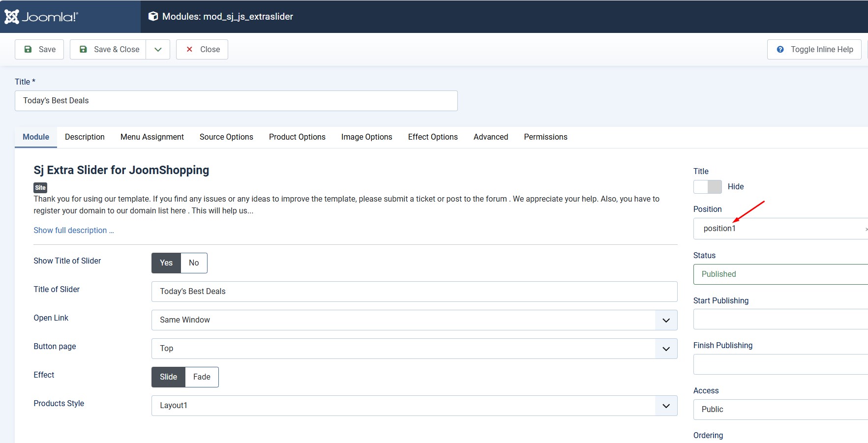Expand the Save & Close dropdown arrow

pyautogui.click(x=158, y=49)
